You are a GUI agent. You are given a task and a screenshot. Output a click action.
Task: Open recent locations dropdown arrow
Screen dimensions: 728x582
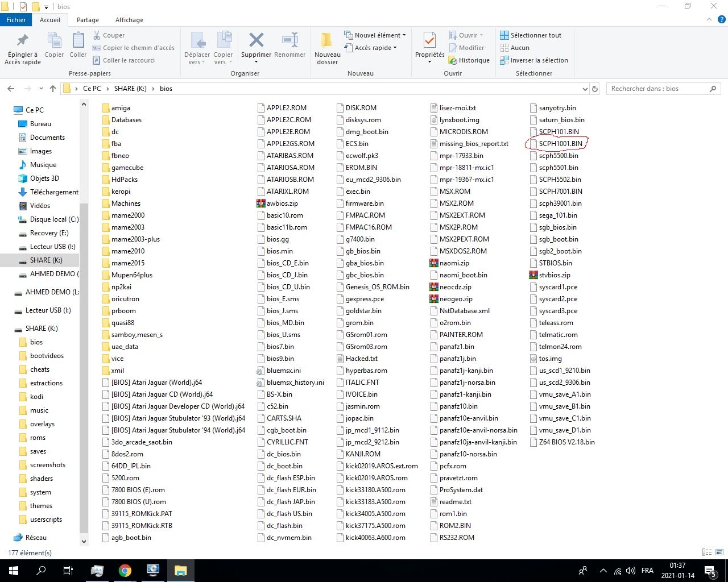tap(41, 89)
